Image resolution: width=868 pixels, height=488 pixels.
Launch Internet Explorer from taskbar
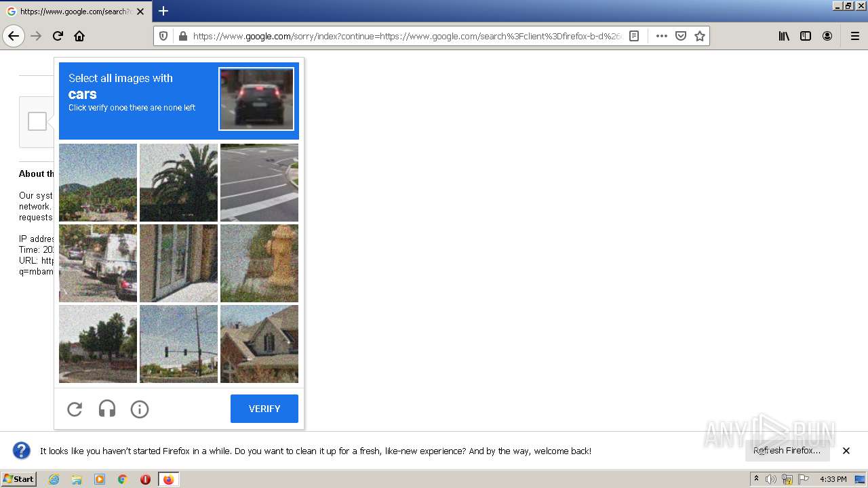point(54,479)
